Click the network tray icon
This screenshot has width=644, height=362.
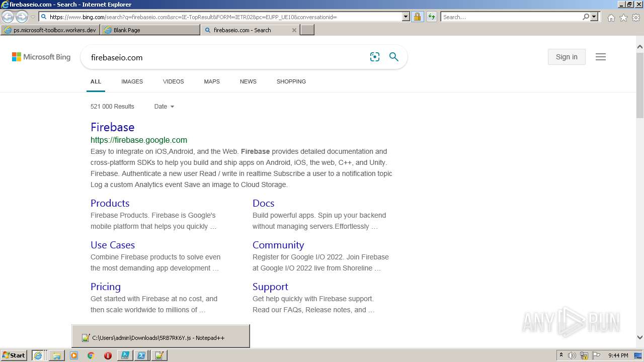(584, 355)
